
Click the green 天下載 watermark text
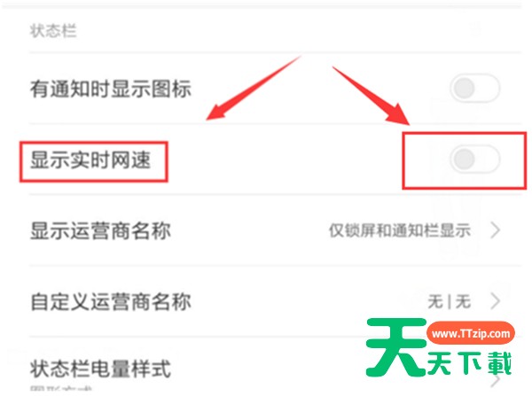pos(469,363)
